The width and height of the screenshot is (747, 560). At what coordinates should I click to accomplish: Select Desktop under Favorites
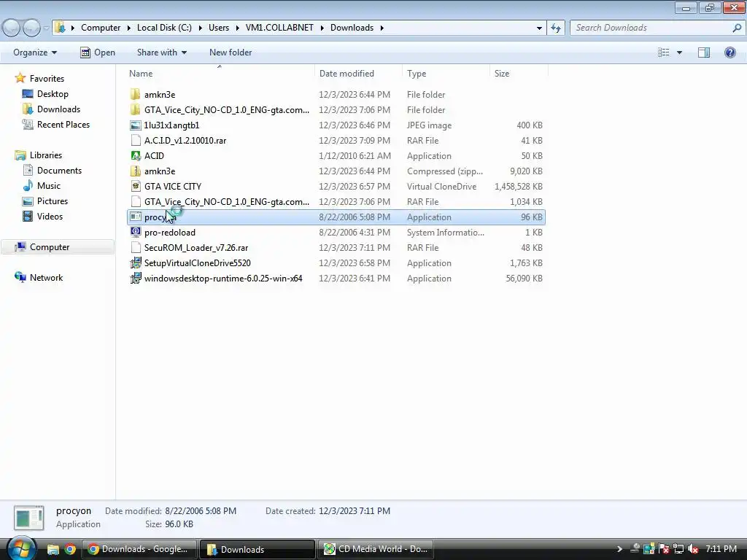click(x=46, y=94)
